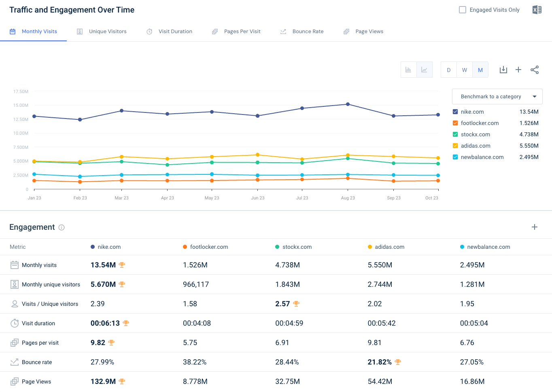The height and width of the screenshot is (392, 552).
Task: Click the Engagement section heading
Action: (32, 227)
